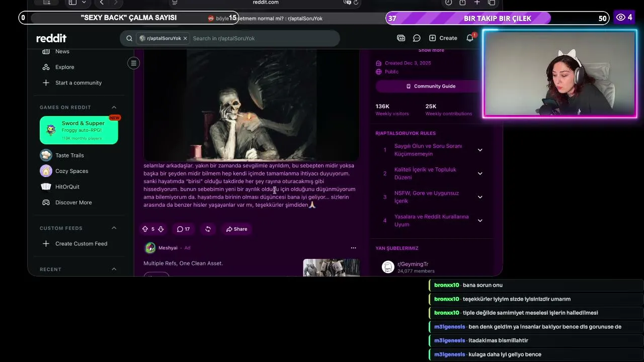Select Discover More games
644x362 pixels.
tap(73, 202)
